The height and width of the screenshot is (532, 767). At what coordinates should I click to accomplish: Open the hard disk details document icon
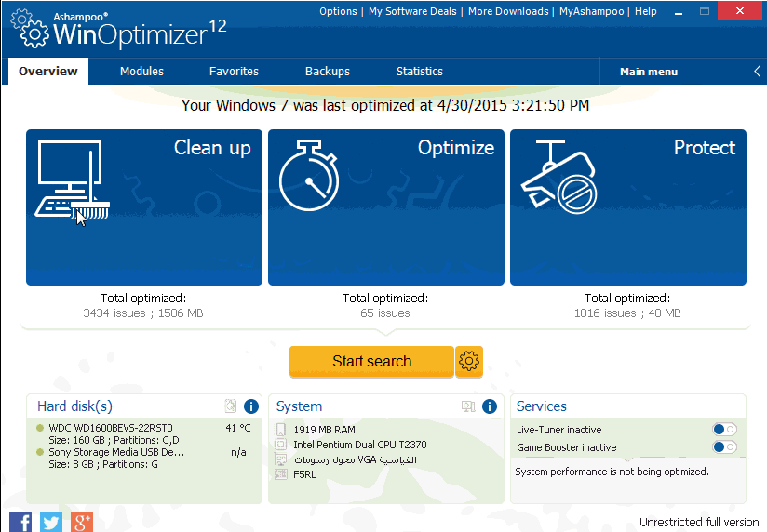pos(231,406)
